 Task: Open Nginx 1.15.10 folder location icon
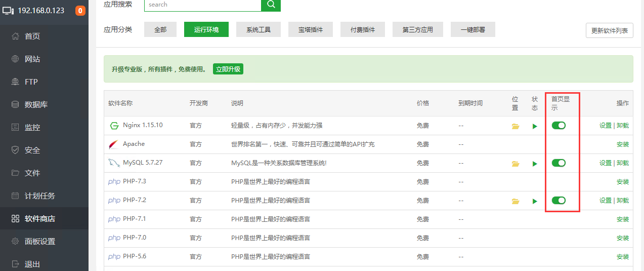(x=516, y=126)
